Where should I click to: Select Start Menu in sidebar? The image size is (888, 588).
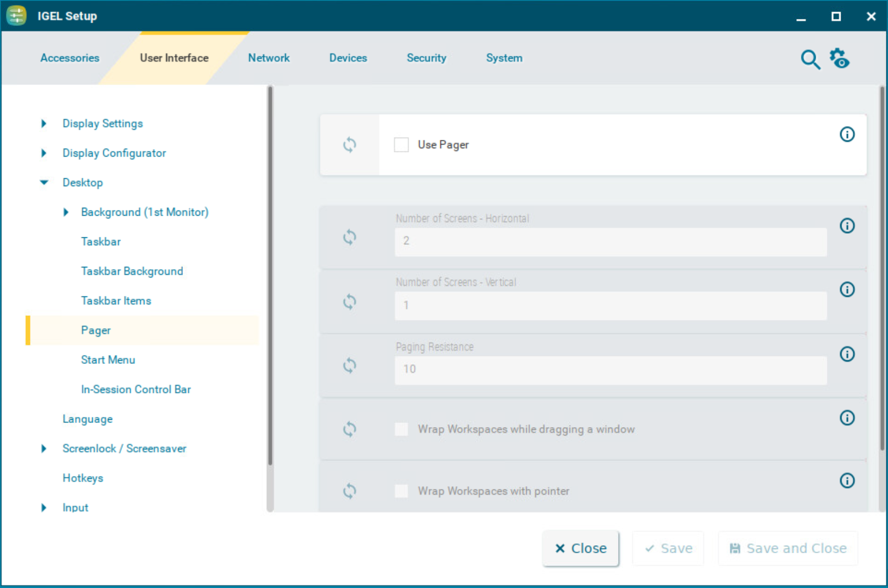(108, 360)
